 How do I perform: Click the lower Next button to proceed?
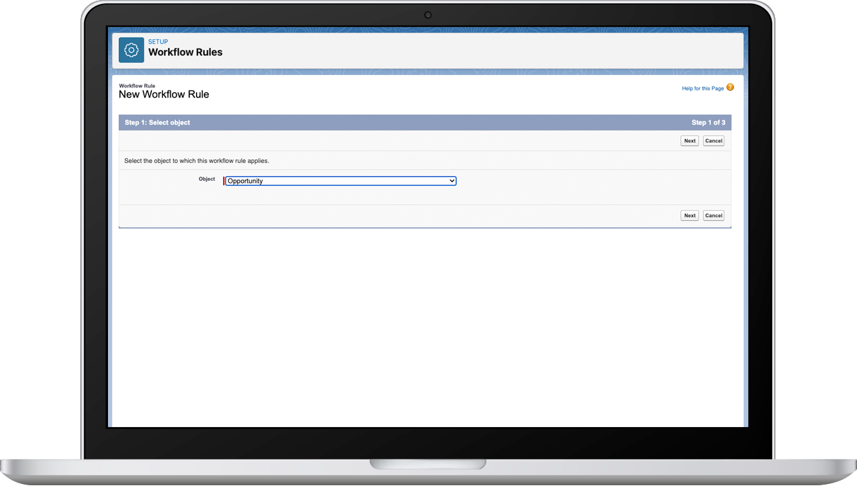tap(689, 215)
